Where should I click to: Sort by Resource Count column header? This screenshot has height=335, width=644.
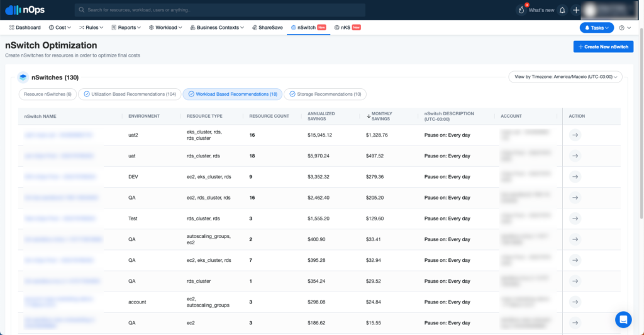pos(269,116)
